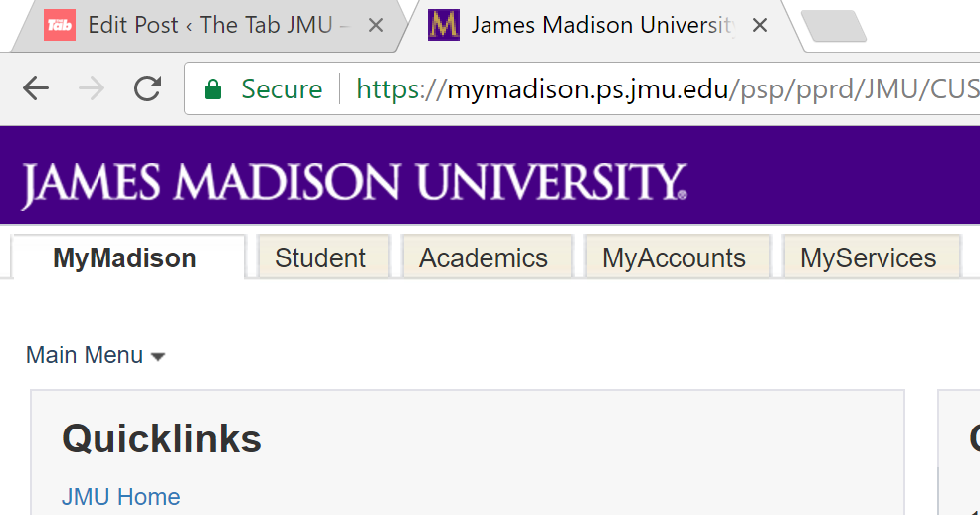Open the JMU Home quicklink
The width and height of the screenshot is (980, 515).
tap(120, 497)
